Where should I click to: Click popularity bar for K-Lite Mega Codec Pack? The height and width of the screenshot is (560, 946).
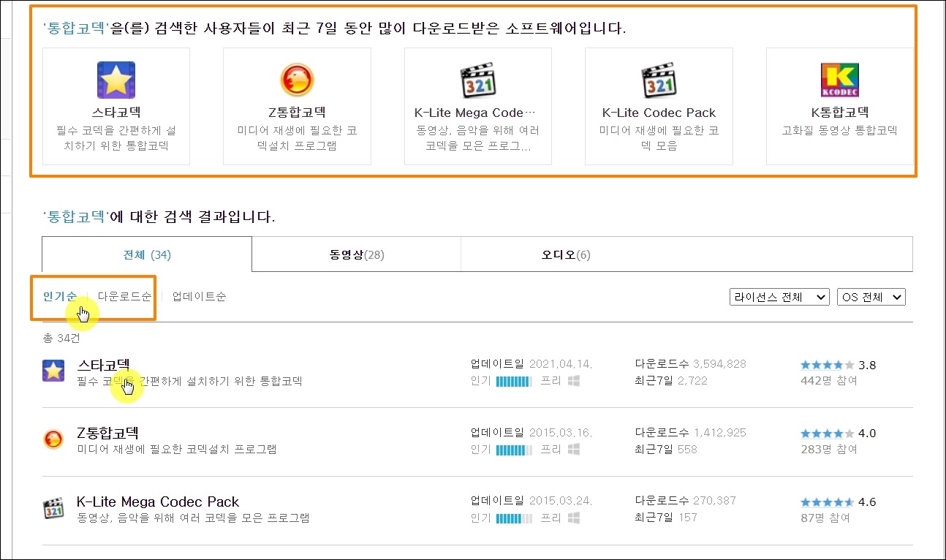coord(514,518)
